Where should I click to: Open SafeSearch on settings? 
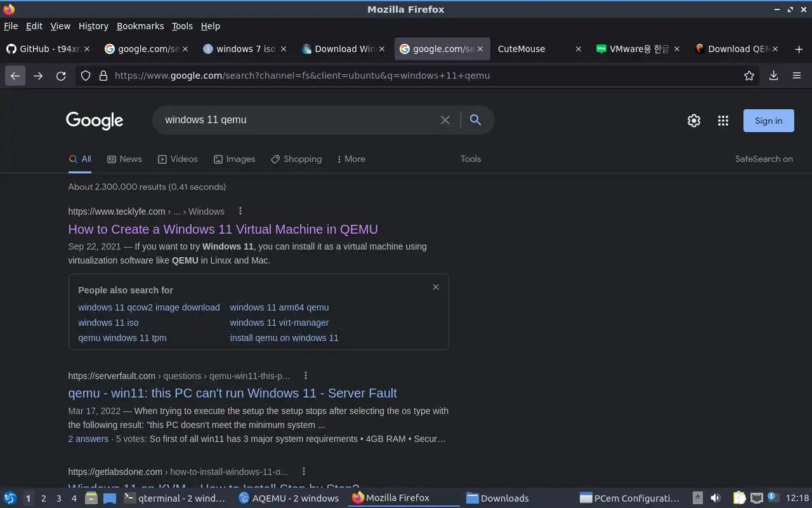tap(764, 159)
